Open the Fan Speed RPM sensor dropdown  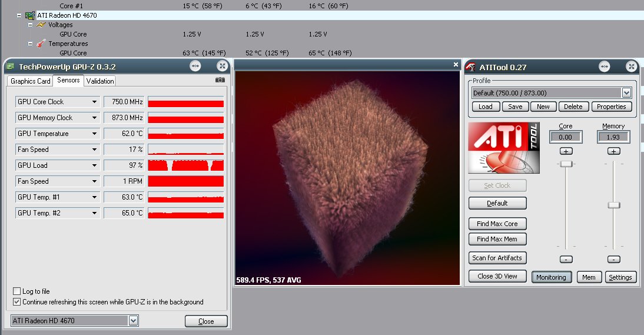pyautogui.click(x=94, y=181)
